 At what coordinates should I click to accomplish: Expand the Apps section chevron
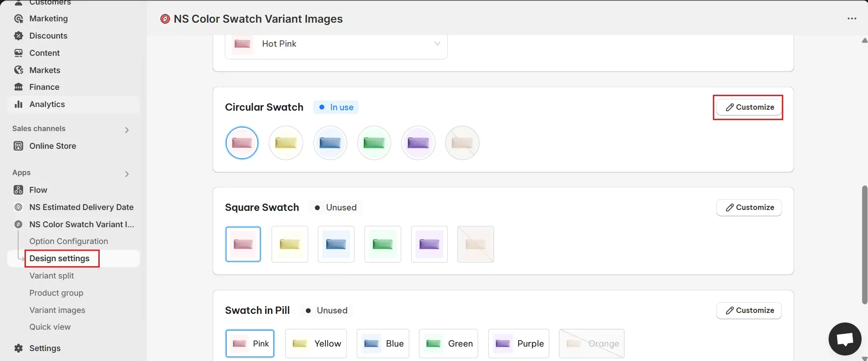pos(127,174)
